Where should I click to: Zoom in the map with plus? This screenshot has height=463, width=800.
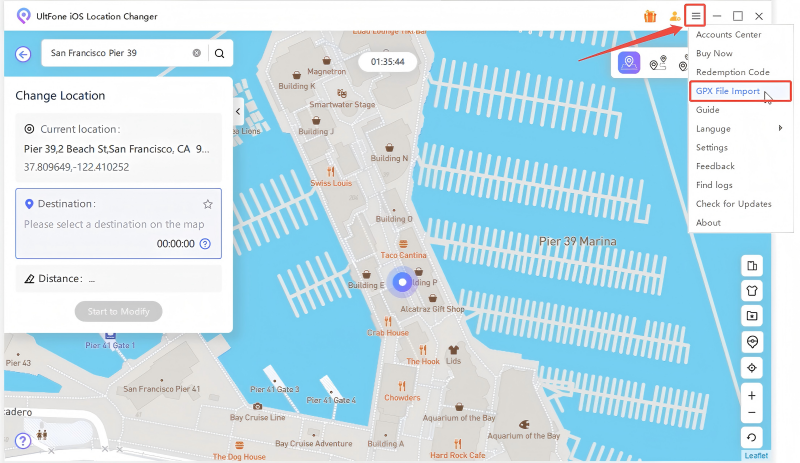point(752,396)
